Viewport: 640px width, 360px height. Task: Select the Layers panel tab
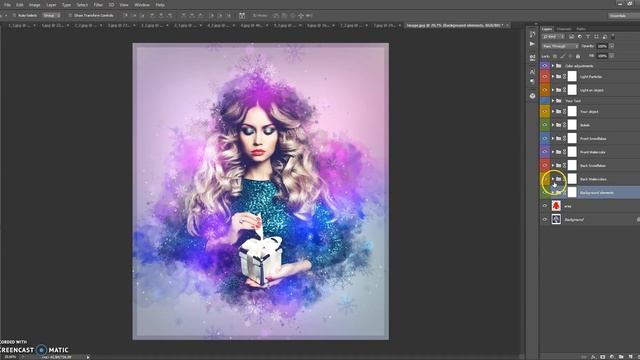tap(547, 29)
